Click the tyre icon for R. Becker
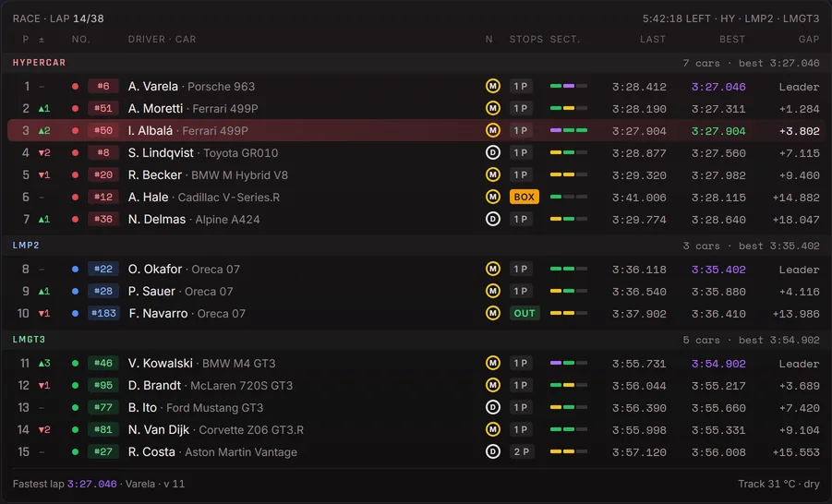The height and width of the screenshot is (504, 832). click(x=493, y=174)
